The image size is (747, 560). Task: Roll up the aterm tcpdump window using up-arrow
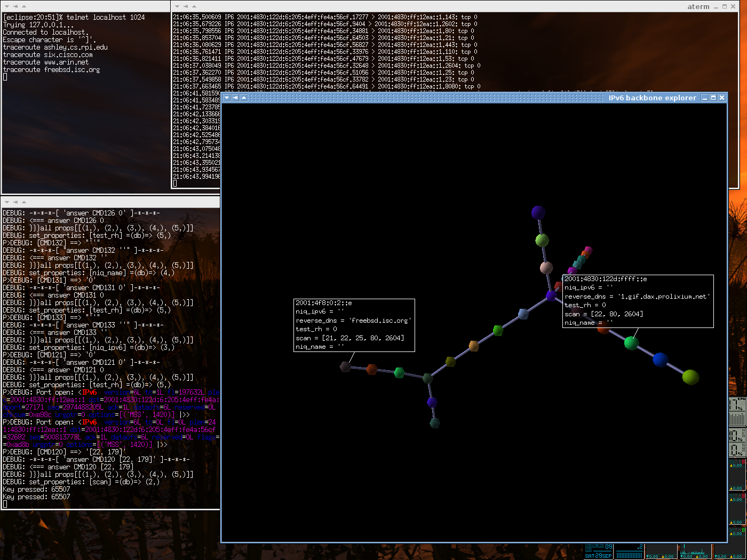click(194, 6)
